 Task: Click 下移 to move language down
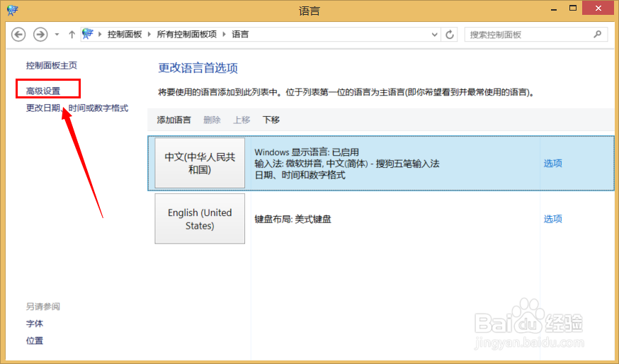click(271, 120)
